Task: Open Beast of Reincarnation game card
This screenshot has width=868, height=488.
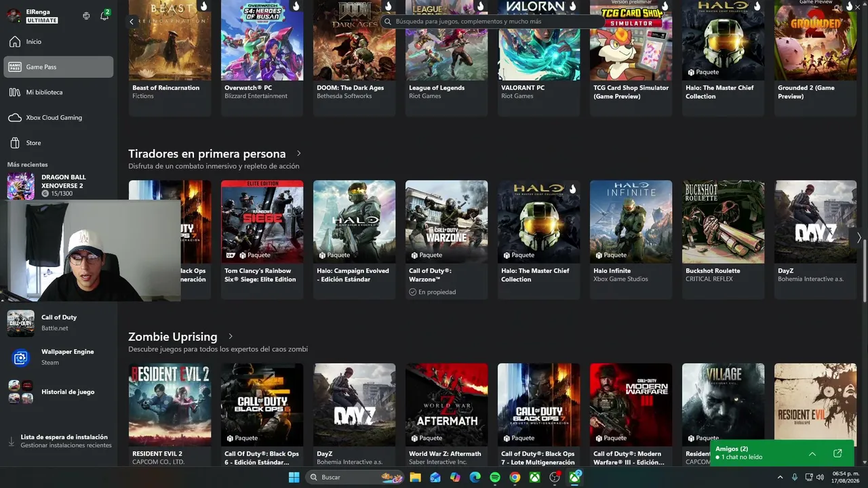Action: 170,58
